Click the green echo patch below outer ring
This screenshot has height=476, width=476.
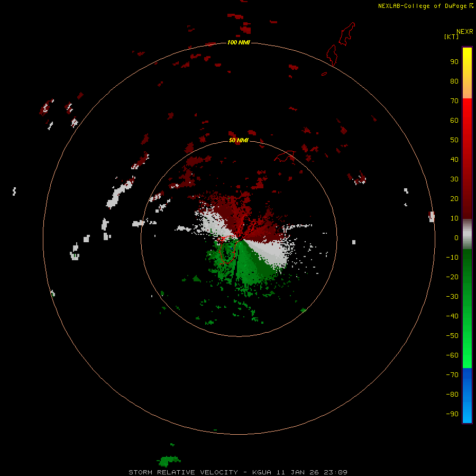(x=169, y=461)
